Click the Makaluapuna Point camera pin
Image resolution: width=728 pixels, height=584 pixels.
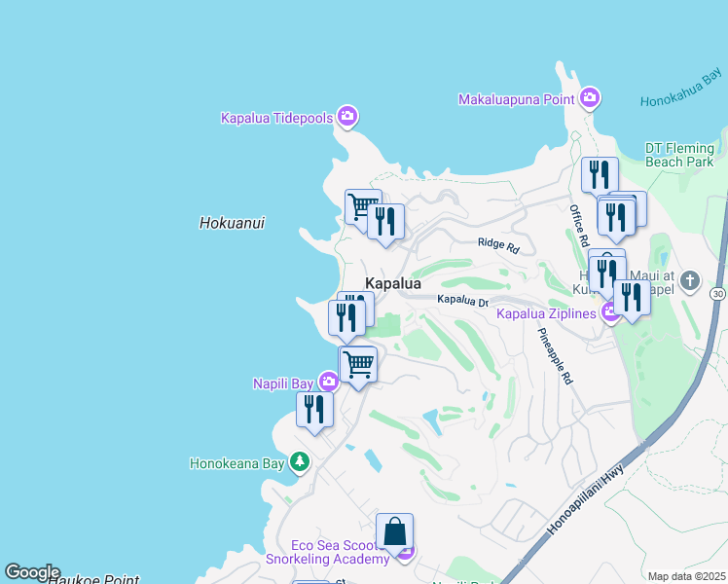click(590, 98)
